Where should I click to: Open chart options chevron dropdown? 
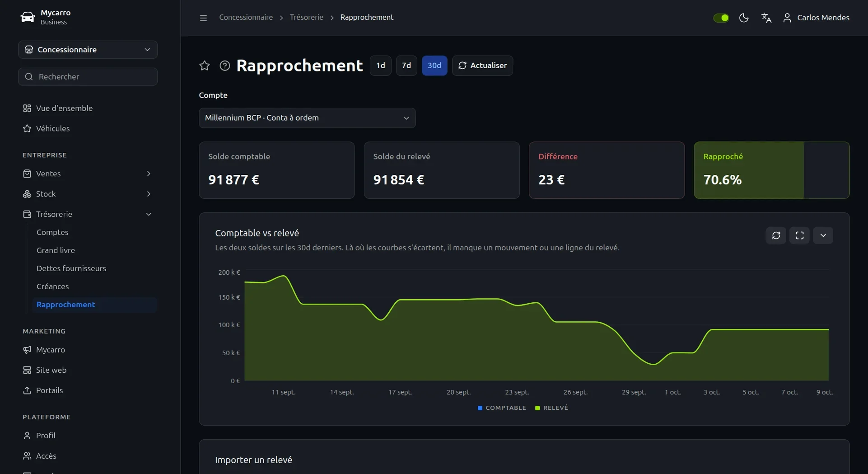point(823,235)
